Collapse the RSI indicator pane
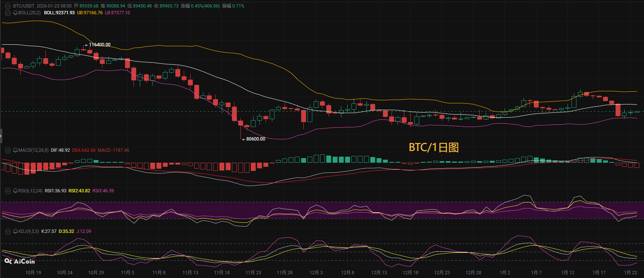The image size is (644, 278). click(x=8, y=191)
